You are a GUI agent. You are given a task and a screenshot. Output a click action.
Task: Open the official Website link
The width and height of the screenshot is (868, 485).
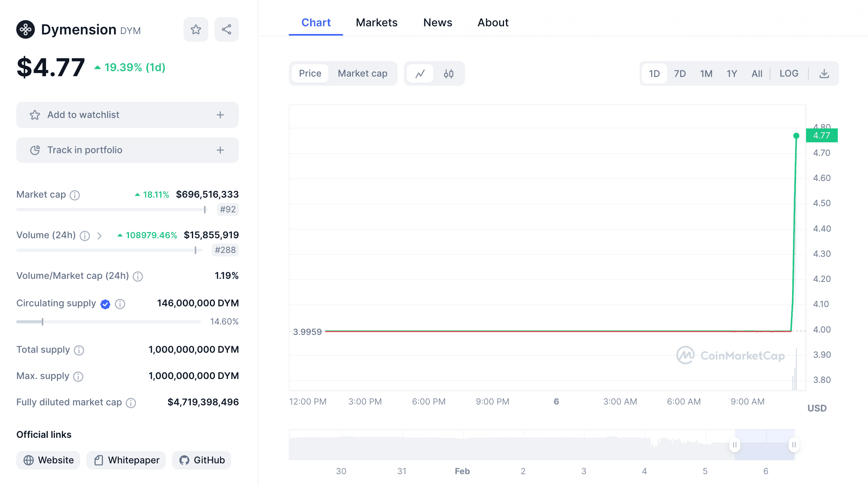pos(48,460)
